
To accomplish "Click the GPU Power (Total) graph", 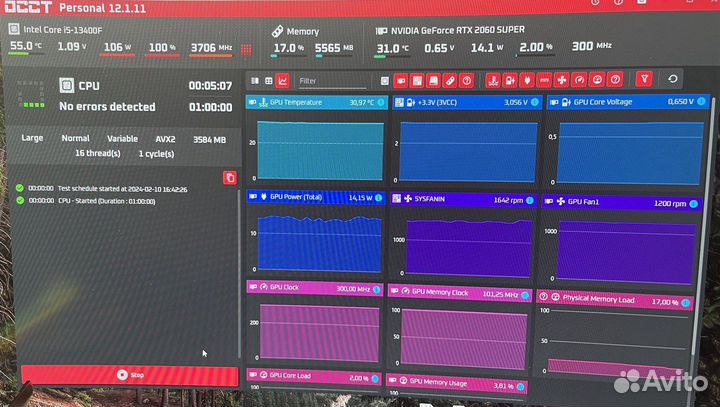I will (x=320, y=243).
